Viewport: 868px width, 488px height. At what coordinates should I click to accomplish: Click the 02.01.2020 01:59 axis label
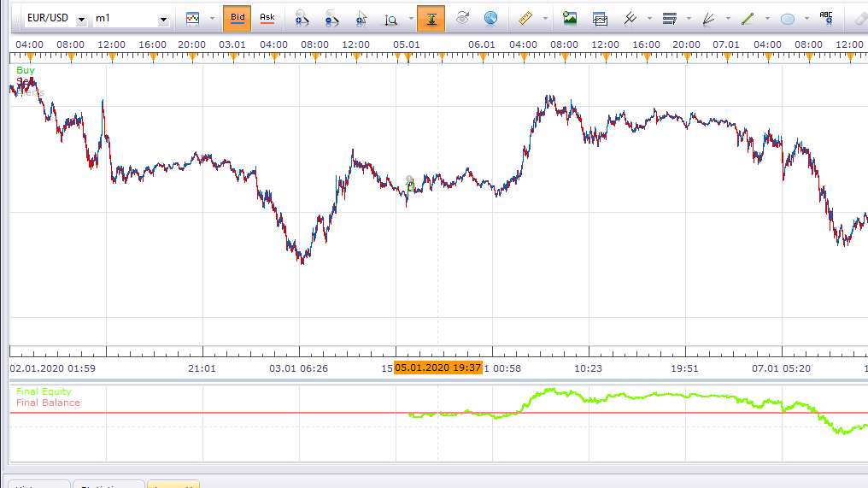pos(53,368)
